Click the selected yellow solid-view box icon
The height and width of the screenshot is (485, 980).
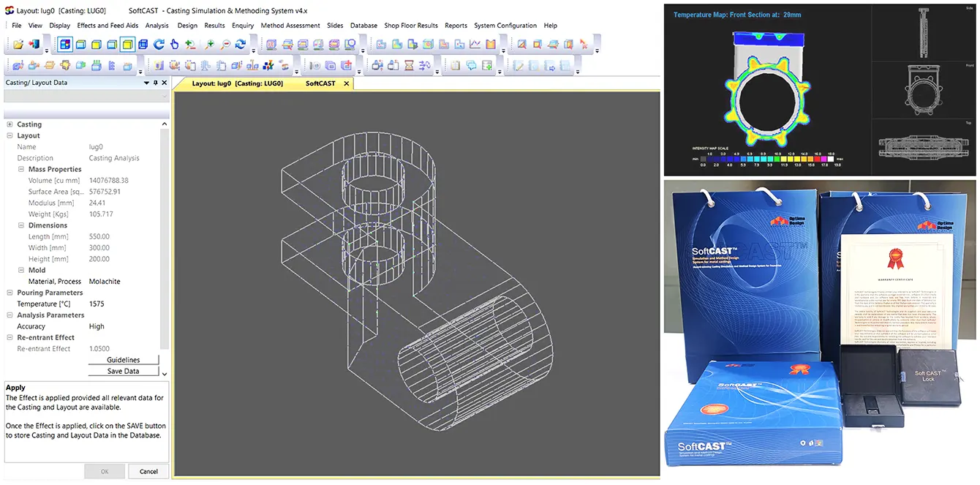point(127,45)
